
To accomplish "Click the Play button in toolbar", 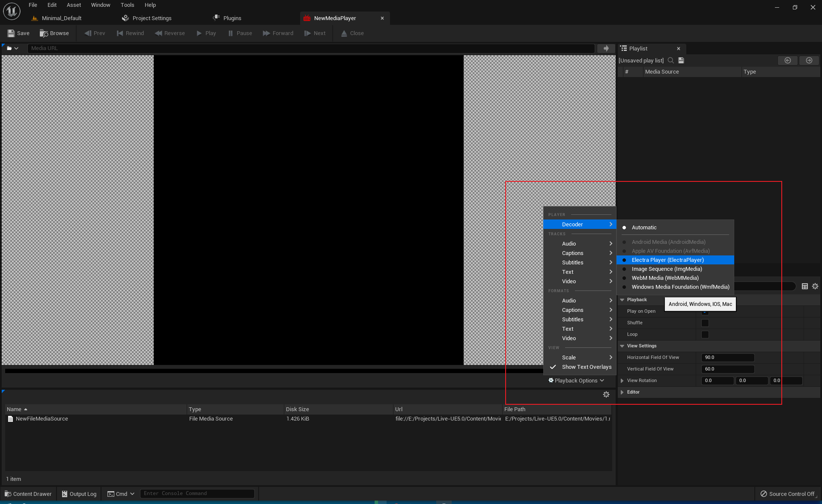I will [206, 33].
